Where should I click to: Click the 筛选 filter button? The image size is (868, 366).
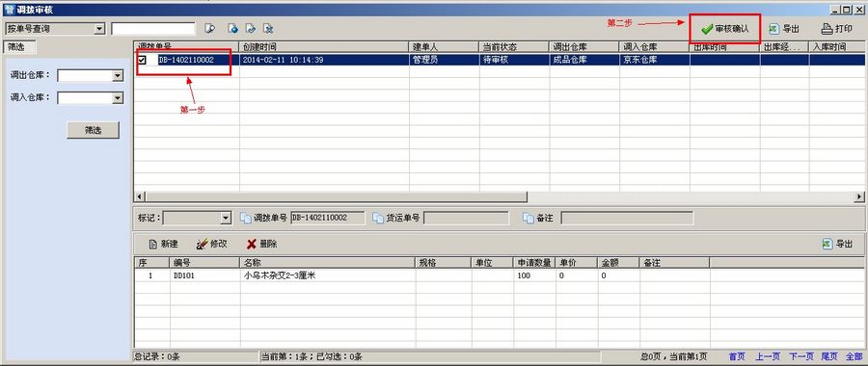(x=93, y=130)
